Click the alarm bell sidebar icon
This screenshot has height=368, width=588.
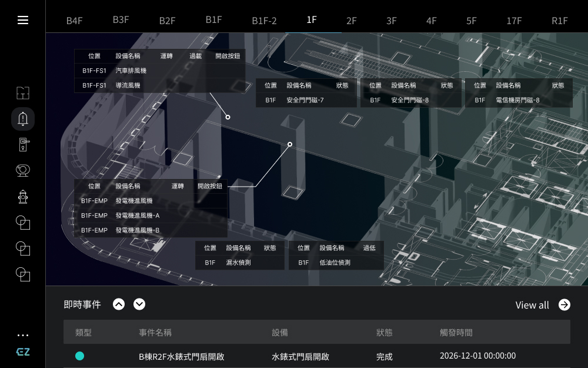tap(23, 119)
